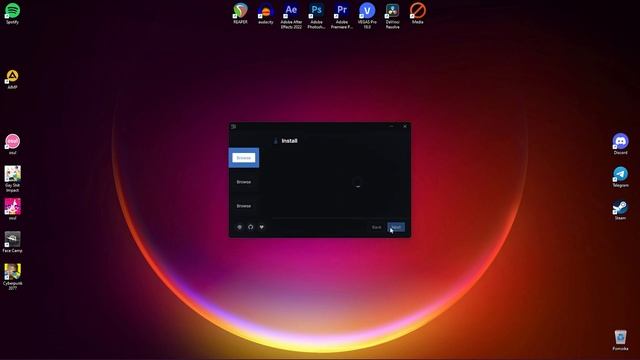The image size is (640, 360).
Task: Click the globe website icon in installer
Action: (x=240, y=227)
